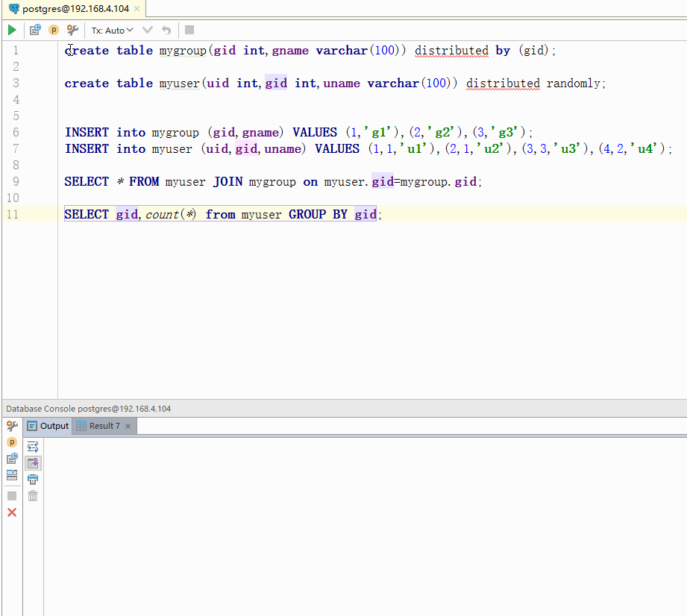The height and width of the screenshot is (616, 687).
Task: Open the query history icon in the top toolbar
Action: (x=35, y=30)
